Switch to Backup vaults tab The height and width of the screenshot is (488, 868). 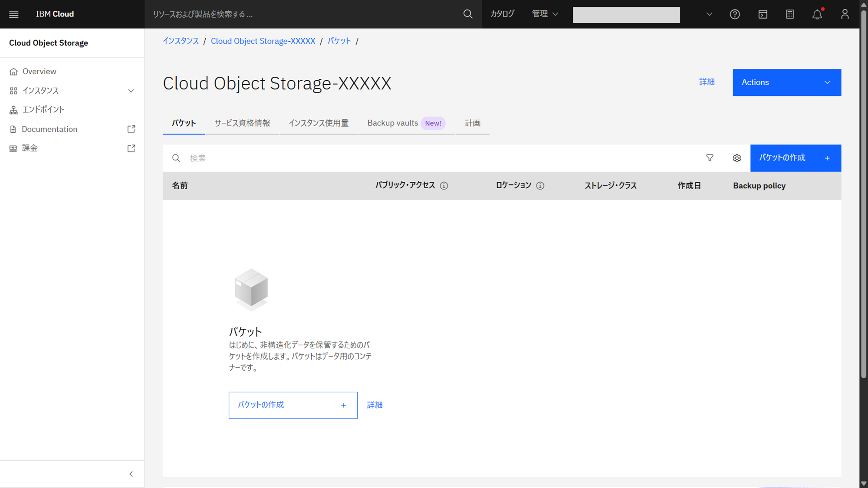click(393, 123)
